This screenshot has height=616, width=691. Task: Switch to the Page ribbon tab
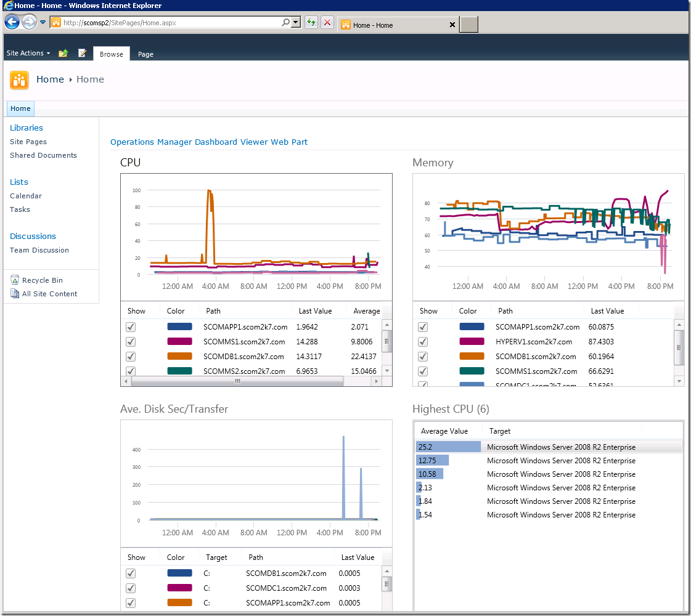[x=145, y=54]
